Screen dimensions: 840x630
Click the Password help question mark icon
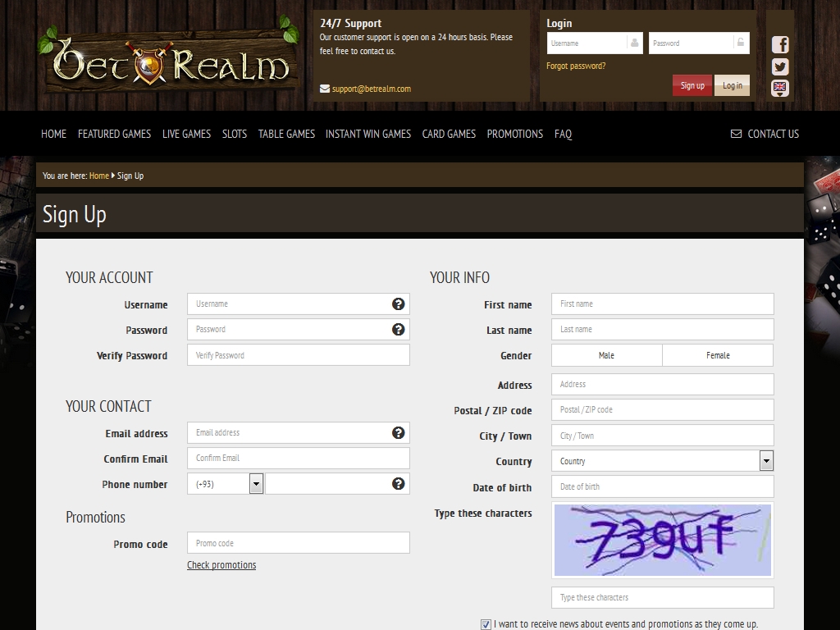pos(398,330)
